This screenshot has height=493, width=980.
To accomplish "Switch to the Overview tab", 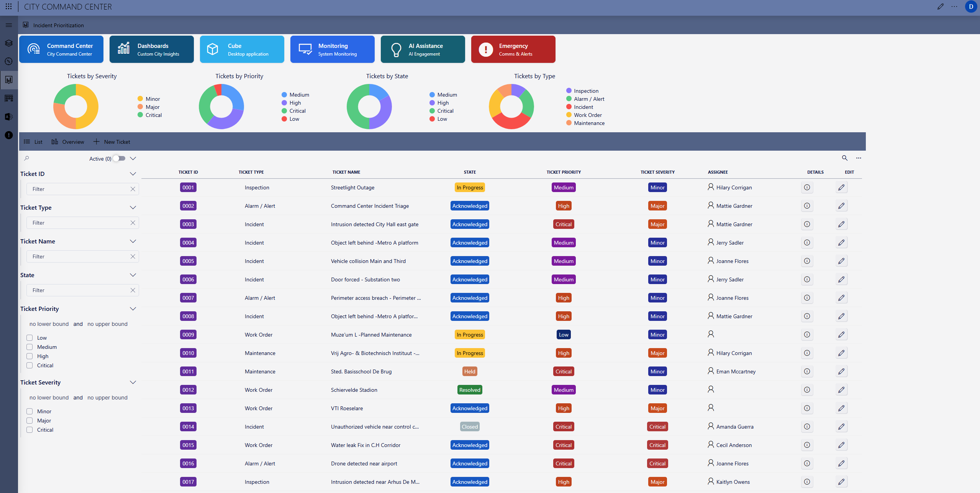I will click(x=68, y=142).
